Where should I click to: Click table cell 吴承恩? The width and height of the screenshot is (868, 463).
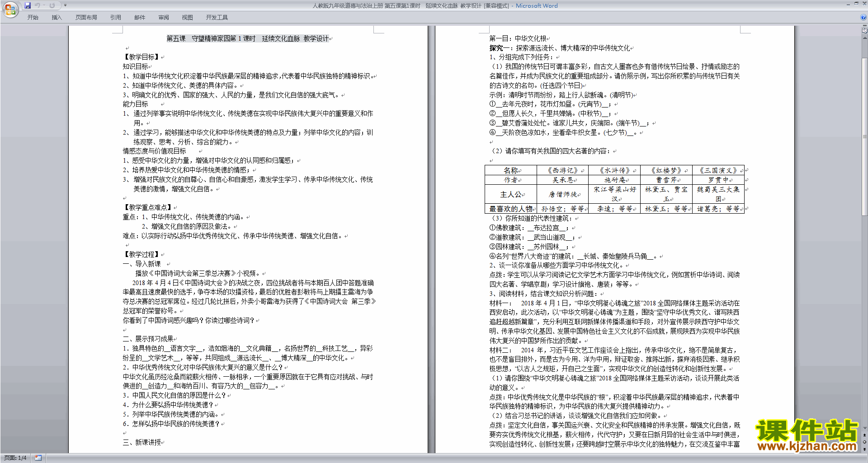pyautogui.click(x=563, y=180)
